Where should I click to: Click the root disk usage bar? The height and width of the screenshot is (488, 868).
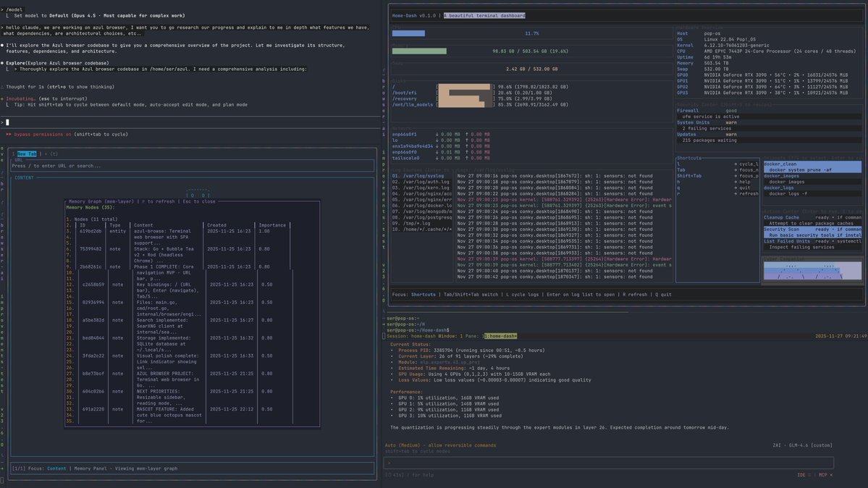point(465,87)
